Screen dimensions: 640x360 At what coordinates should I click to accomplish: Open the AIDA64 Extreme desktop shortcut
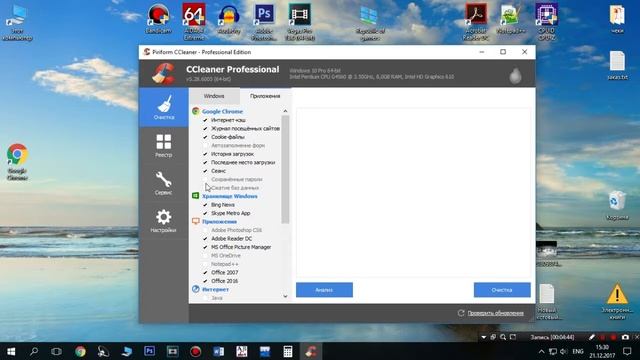click(194, 22)
